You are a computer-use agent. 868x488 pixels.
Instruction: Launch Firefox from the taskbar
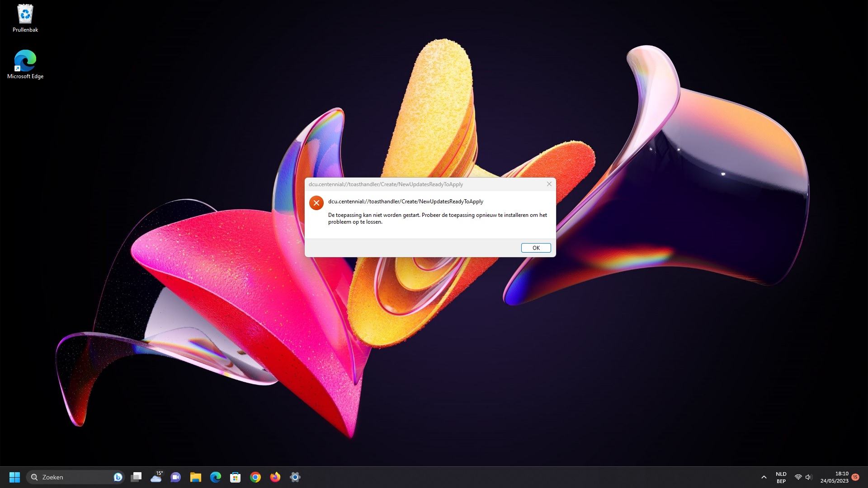(x=275, y=477)
